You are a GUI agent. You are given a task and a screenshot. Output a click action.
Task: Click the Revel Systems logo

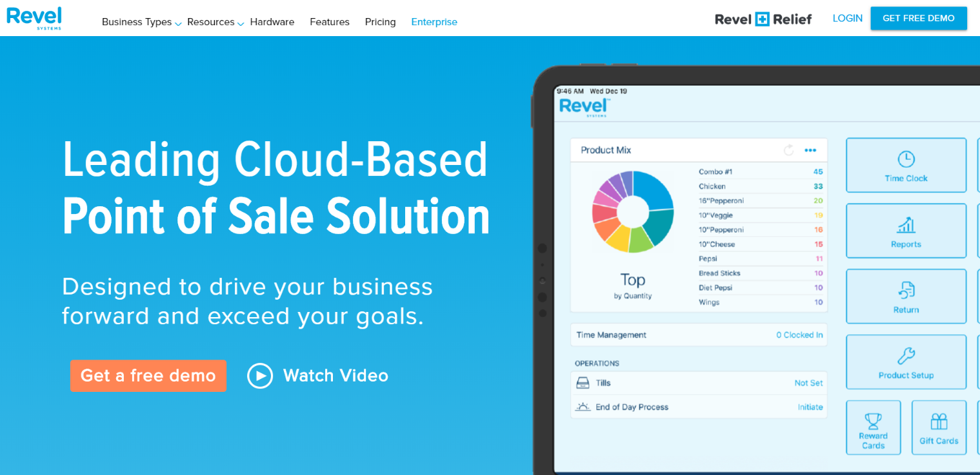[34, 17]
